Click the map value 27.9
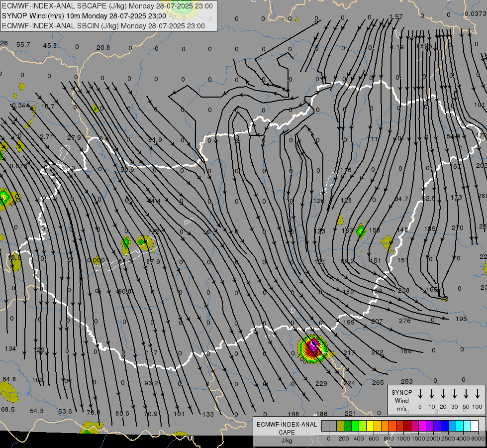 [x=74, y=138]
